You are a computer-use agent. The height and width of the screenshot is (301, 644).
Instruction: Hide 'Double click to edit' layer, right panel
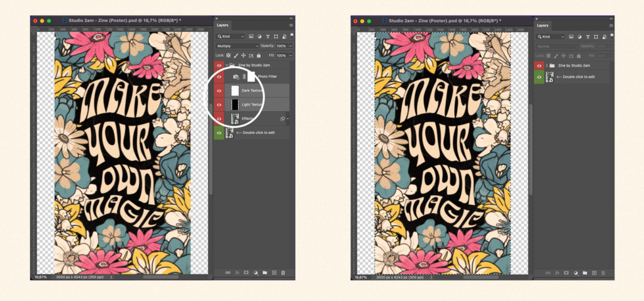click(539, 77)
